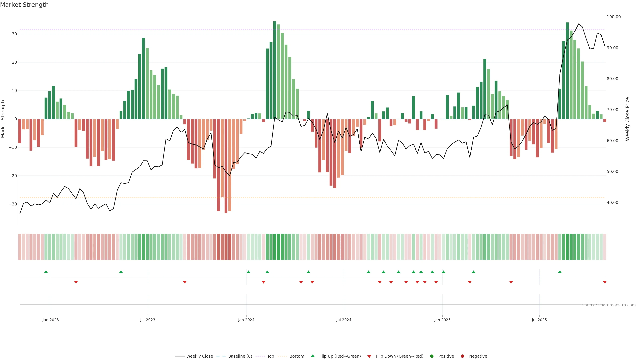Click the Jul 2025 axis label
The width and height of the screenshot is (644, 362).
pos(539,320)
